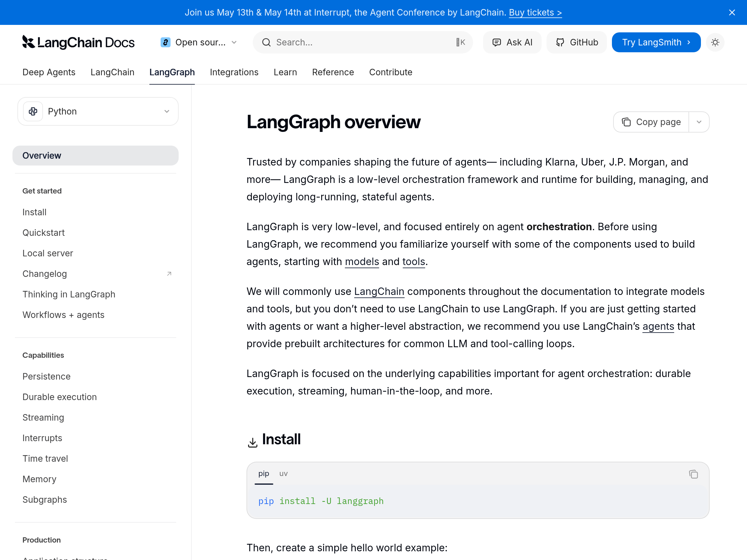Close the Interrupt conference banner
This screenshot has height=560, width=747.
(732, 12)
